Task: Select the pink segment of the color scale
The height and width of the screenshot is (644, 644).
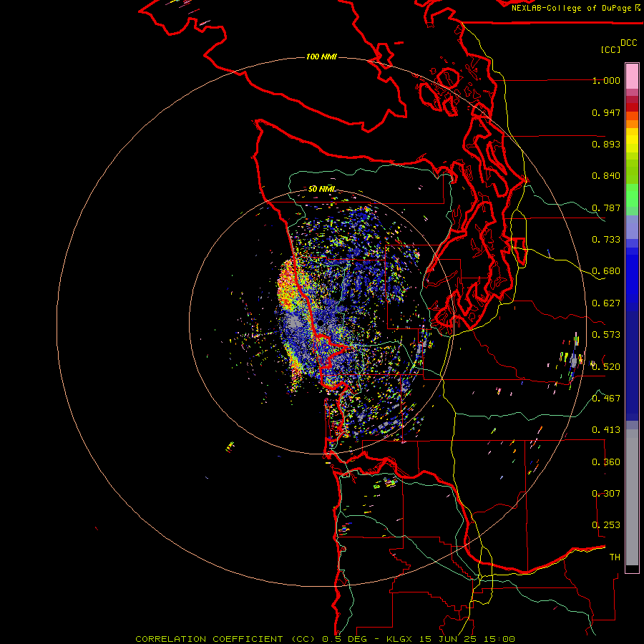Action: point(632,76)
